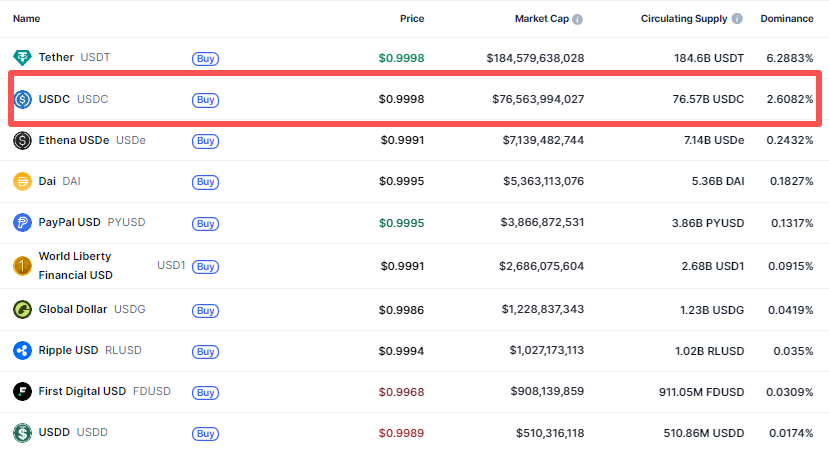The height and width of the screenshot is (453, 829).
Task: Click the Tether coin logo icon
Action: click(x=22, y=58)
